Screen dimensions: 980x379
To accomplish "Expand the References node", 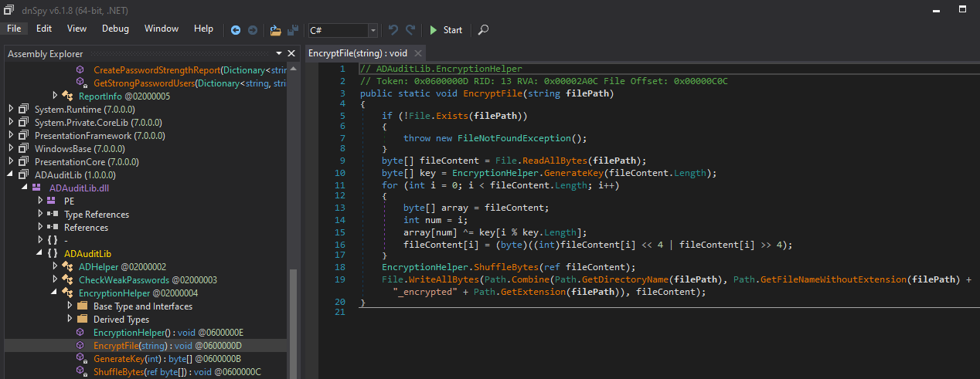I will pos(40,227).
